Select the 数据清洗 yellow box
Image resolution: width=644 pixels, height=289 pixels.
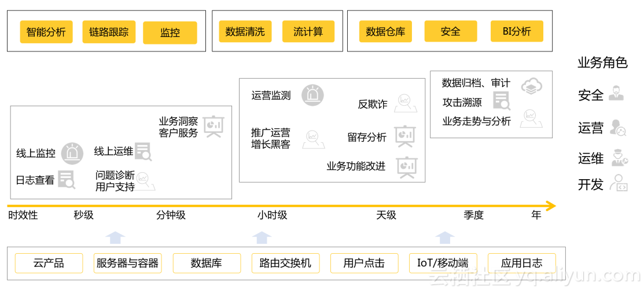[x=245, y=31]
